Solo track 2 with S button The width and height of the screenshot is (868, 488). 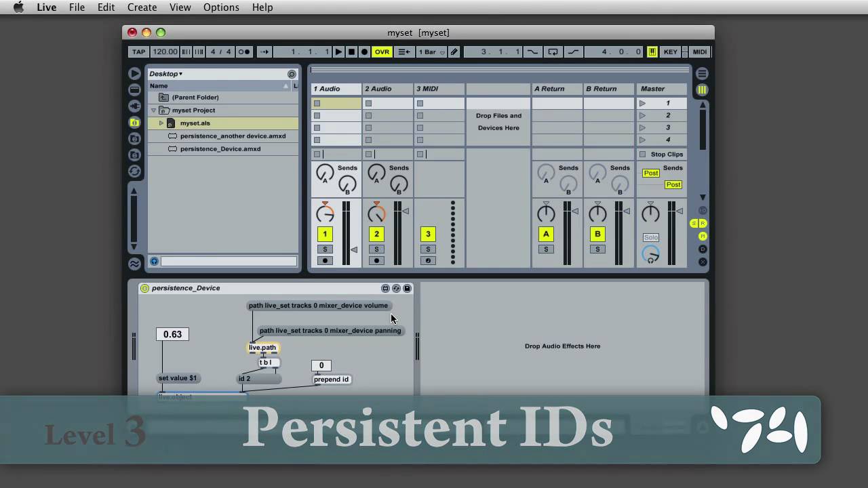(x=376, y=249)
